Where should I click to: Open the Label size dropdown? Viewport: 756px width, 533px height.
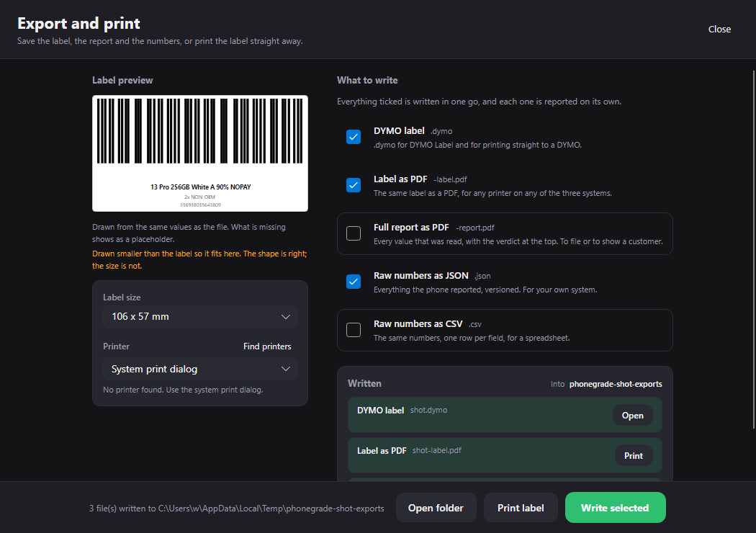point(200,317)
